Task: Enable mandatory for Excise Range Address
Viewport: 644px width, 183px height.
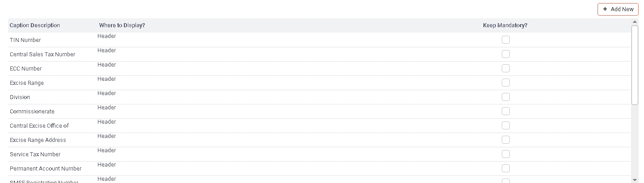Action: click(x=505, y=140)
